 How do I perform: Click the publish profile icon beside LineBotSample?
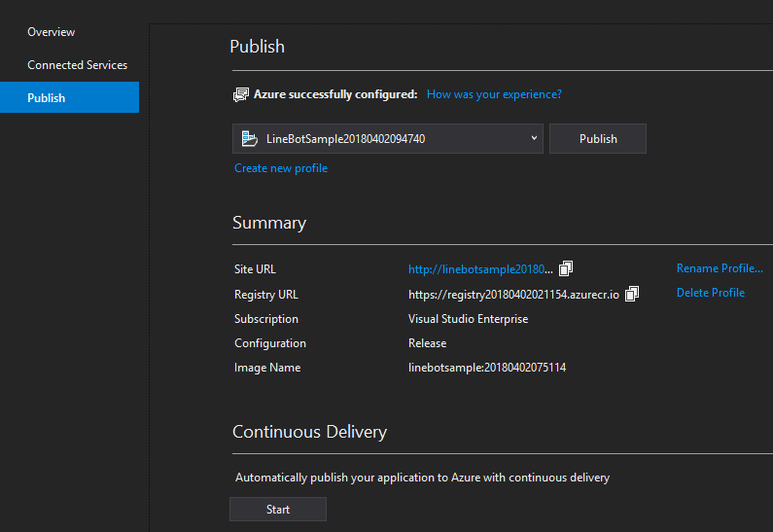(x=250, y=139)
